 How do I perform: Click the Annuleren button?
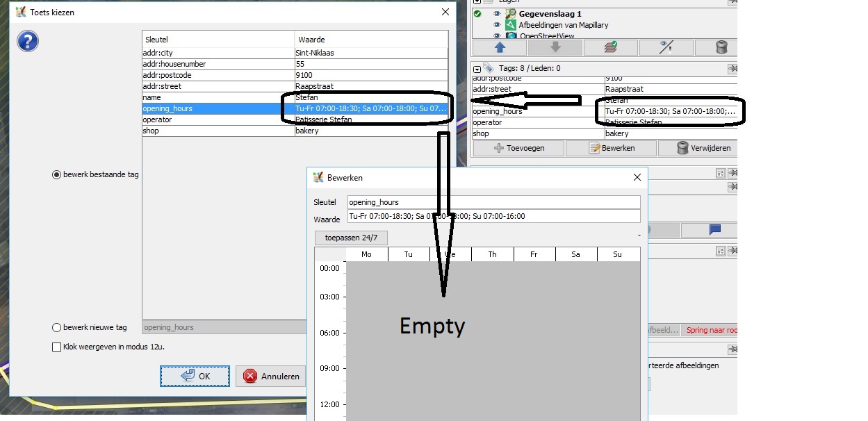271,377
